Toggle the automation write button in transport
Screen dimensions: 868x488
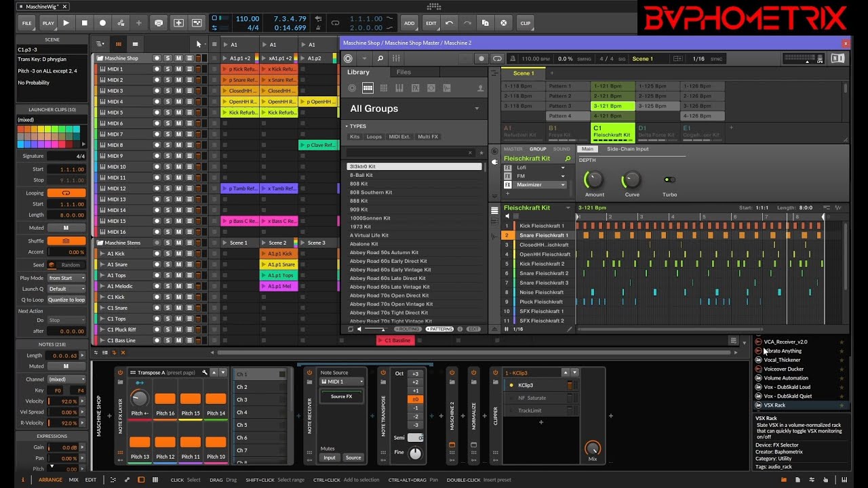[121, 22]
